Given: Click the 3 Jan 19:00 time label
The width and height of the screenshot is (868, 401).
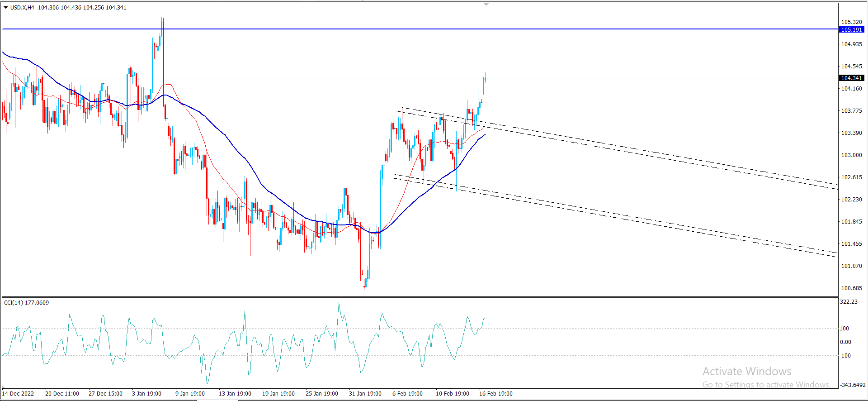Looking at the screenshot, I should click(146, 394).
